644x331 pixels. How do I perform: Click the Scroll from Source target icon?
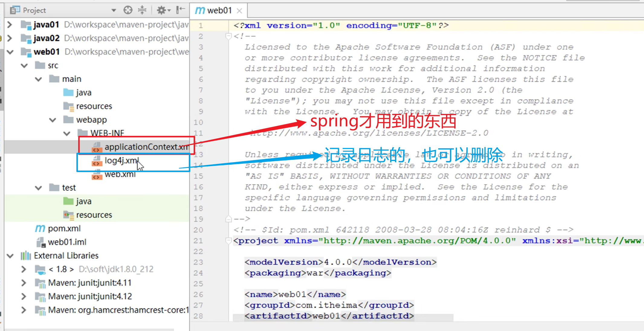click(128, 10)
